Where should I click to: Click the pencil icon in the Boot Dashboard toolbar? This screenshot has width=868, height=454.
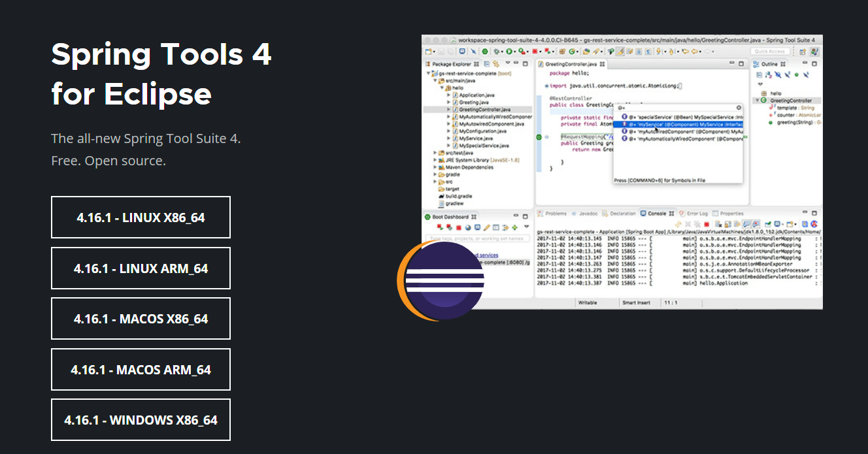pyautogui.click(x=487, y=227)
